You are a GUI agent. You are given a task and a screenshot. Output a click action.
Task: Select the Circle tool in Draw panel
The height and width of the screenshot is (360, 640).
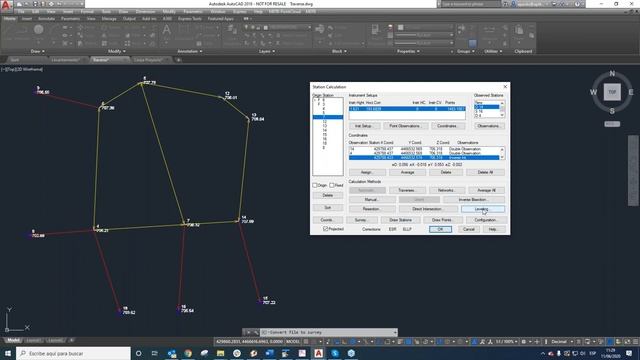pos(39,29)
